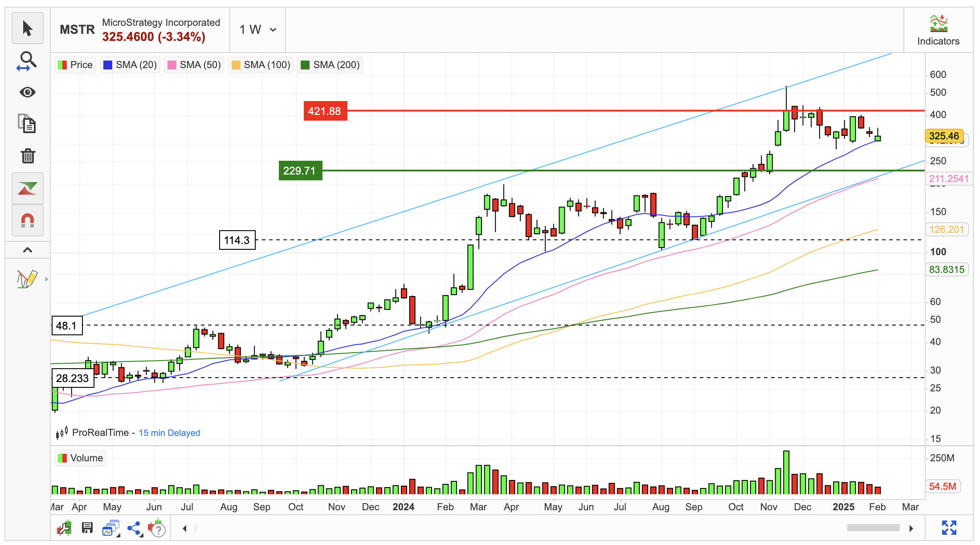Viewport: 980px width, 545px height.
Task: Click the Nov 2024 spike volume bar
Action: pyautogui.click(x=786, y=472)
